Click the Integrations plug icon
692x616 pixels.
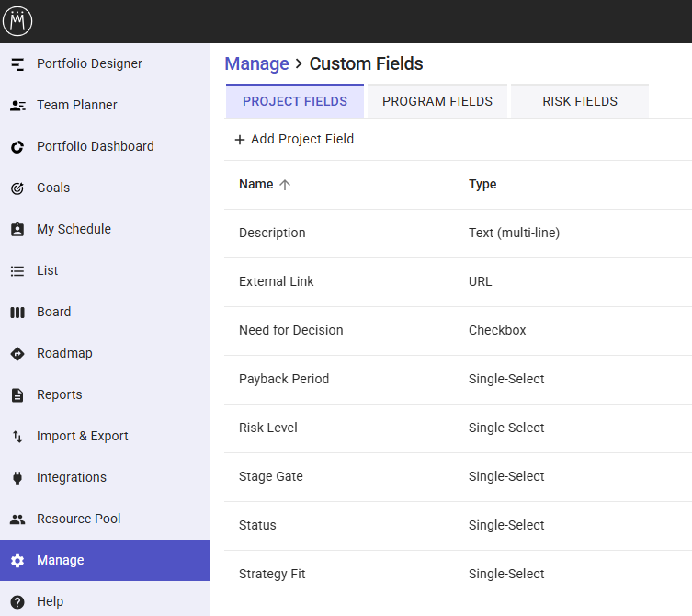(17, 477)
